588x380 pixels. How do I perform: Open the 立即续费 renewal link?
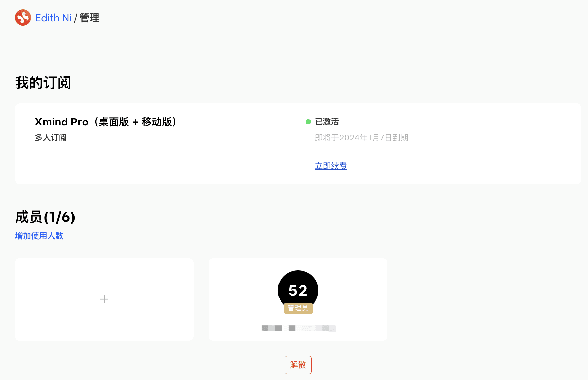coord(331,166)
